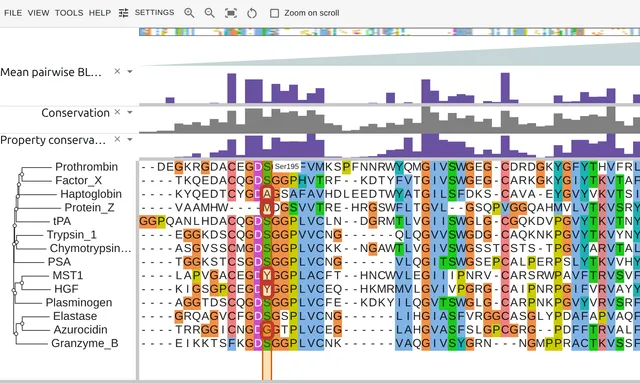
Task: Reset zoom with the rotate arrow icon
Action: coord(252,13)
